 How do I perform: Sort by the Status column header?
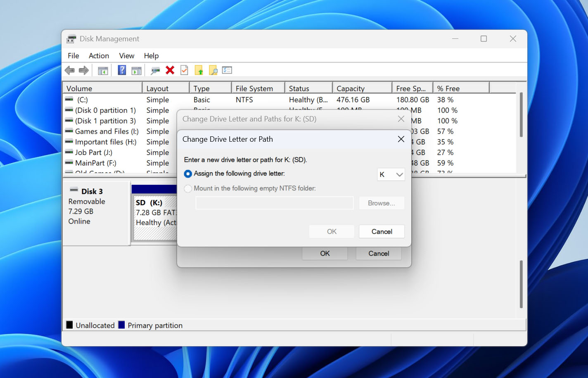[x=309, y=88]
